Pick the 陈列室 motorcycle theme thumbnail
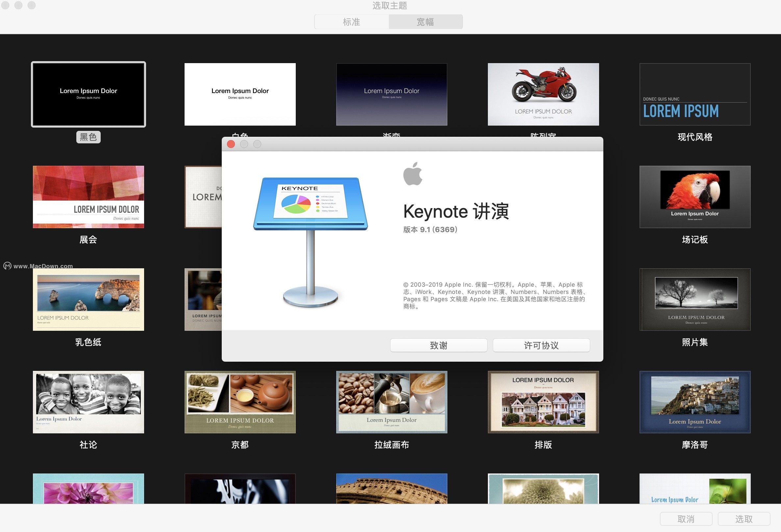 click(x=543, y=94)
